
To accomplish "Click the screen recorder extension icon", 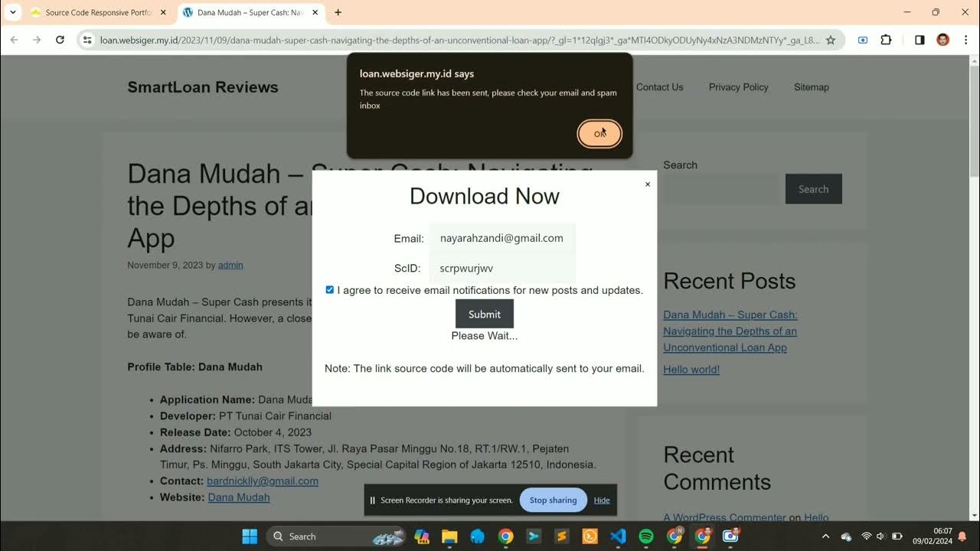I will 863,40.
